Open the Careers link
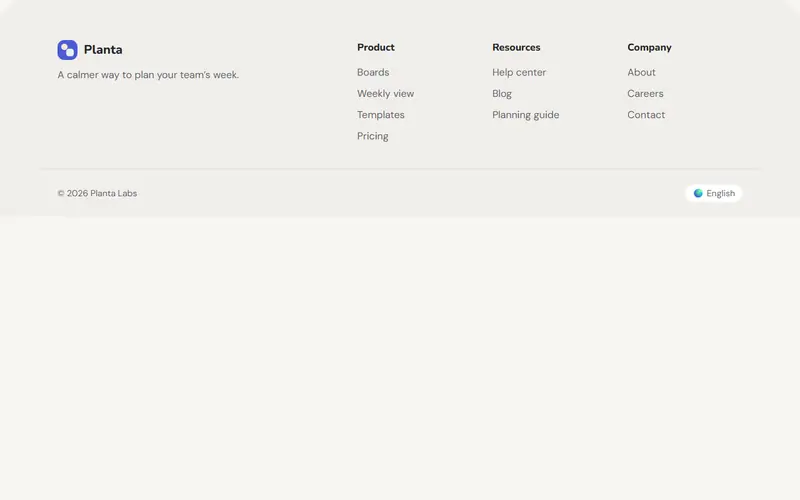This screenshot has width=800, height=500. [x=645, y=94]
